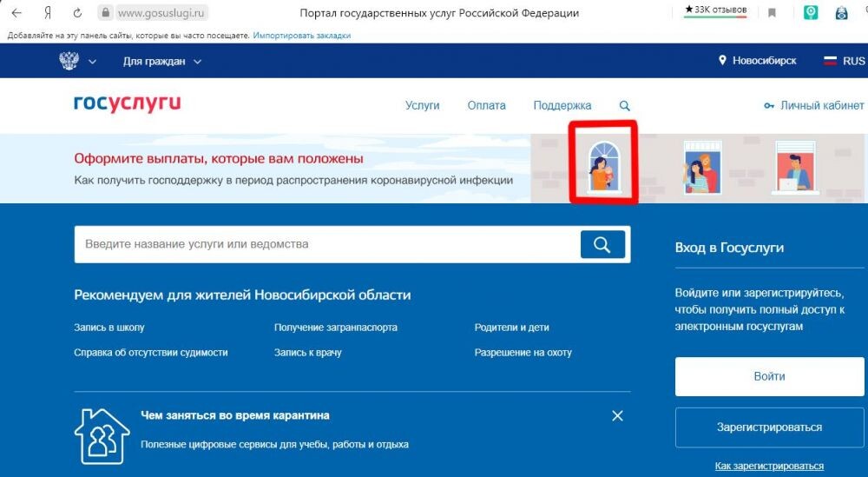Go back with browser back arrow
This screenshot has height=477, width=868.
coord(16,12)
